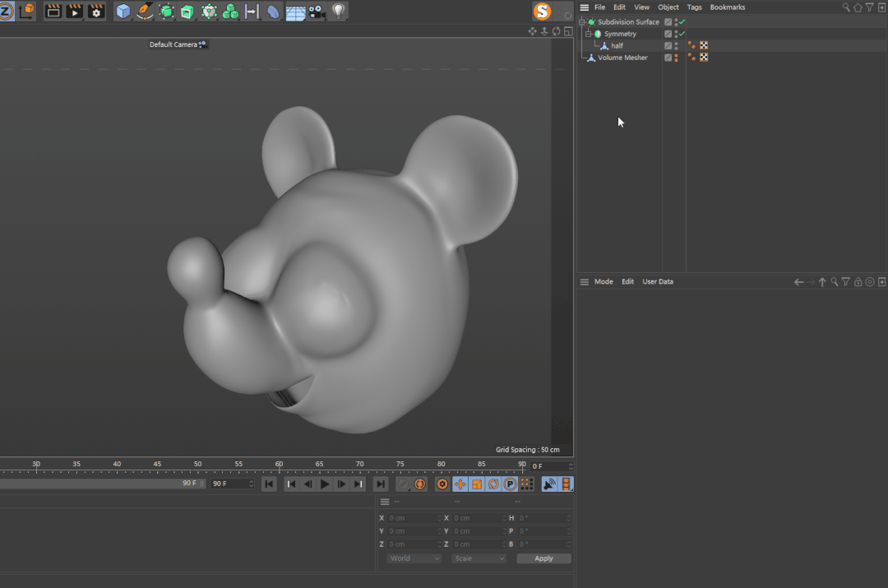Click checkerboard texture tag on Volume Mesher
This screenshot has height=588, width=888.
click(x=704, y=58)
